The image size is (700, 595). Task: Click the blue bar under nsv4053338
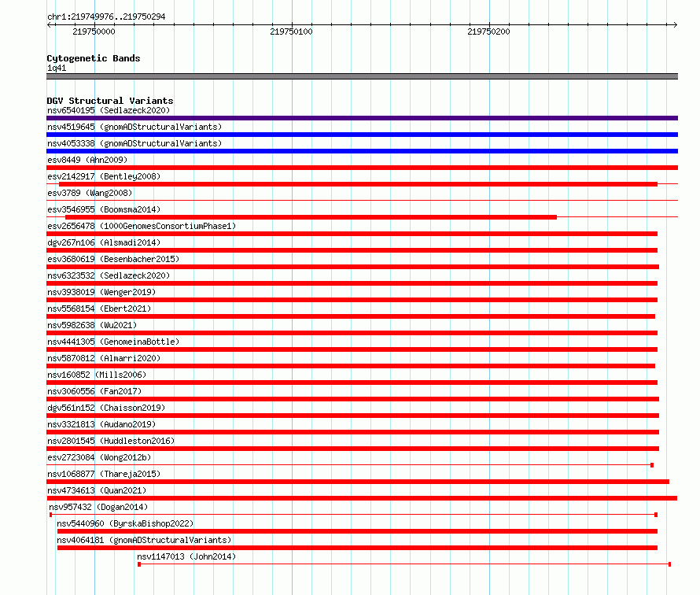(x=362, y=151)
